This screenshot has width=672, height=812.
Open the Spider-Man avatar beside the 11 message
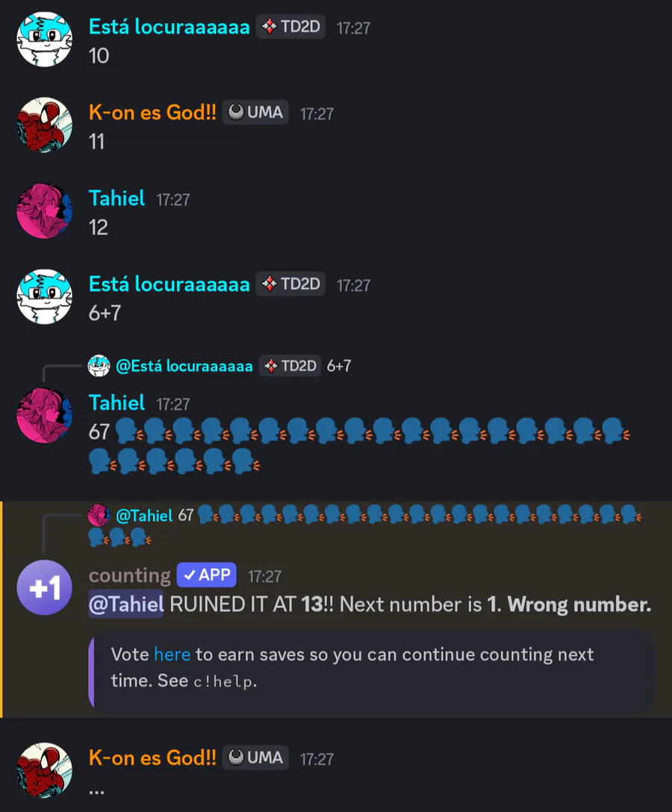45,125
